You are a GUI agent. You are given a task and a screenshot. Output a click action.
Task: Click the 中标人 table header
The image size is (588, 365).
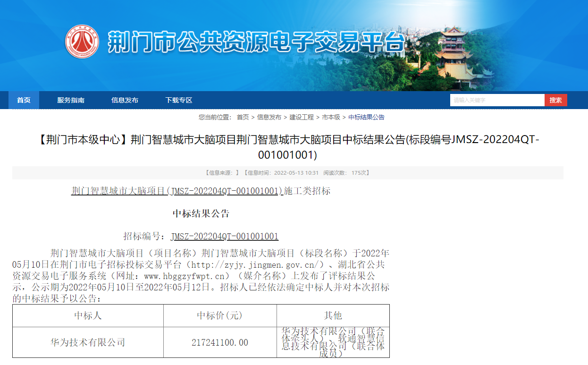point(88,315)
